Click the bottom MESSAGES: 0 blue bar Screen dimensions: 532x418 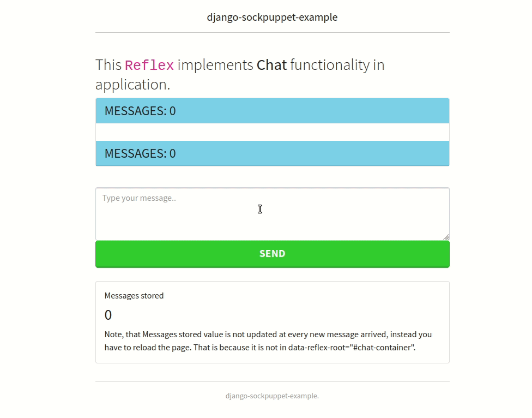(x=272, y=153)
